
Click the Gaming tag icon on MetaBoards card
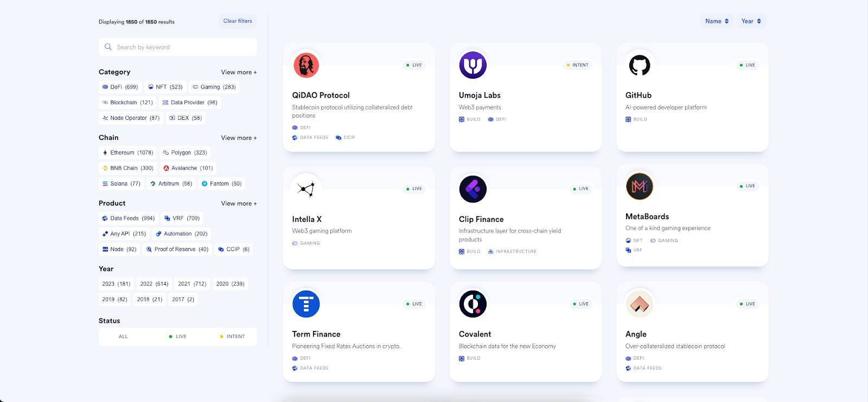653,240
